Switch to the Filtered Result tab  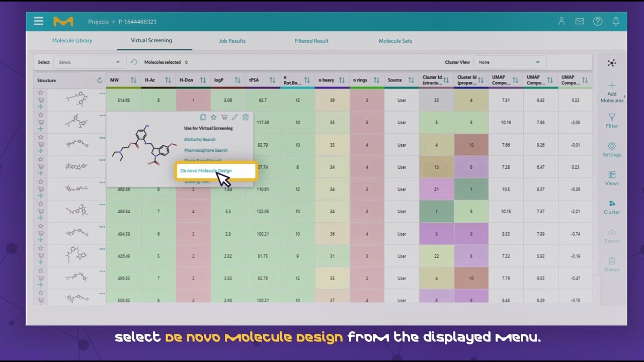pos(311,41)
